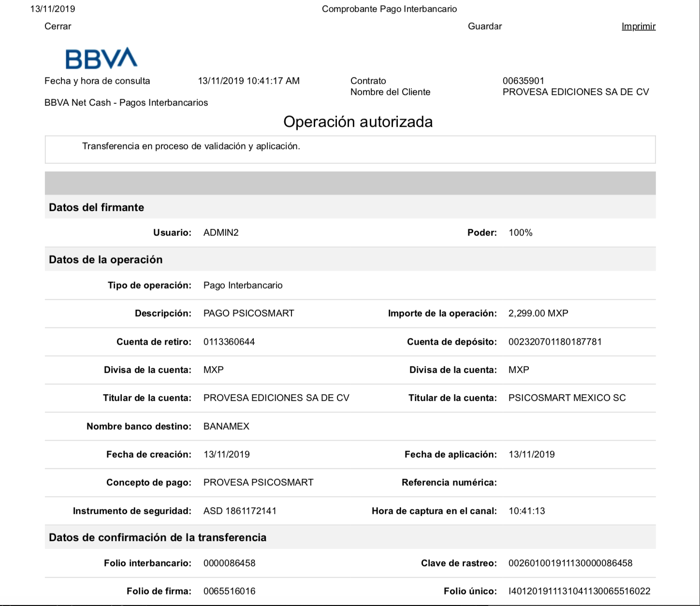Select query timestamp 13/11/2019 10:41:17 AM
This screenshot has height=606, width=700.
pyautogui.click(x=248, y=81)
